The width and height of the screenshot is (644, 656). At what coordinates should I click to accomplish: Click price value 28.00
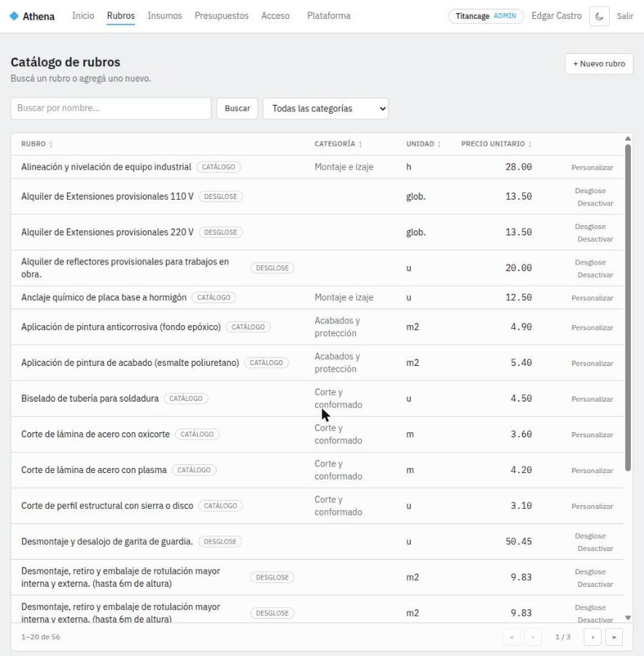519,167
